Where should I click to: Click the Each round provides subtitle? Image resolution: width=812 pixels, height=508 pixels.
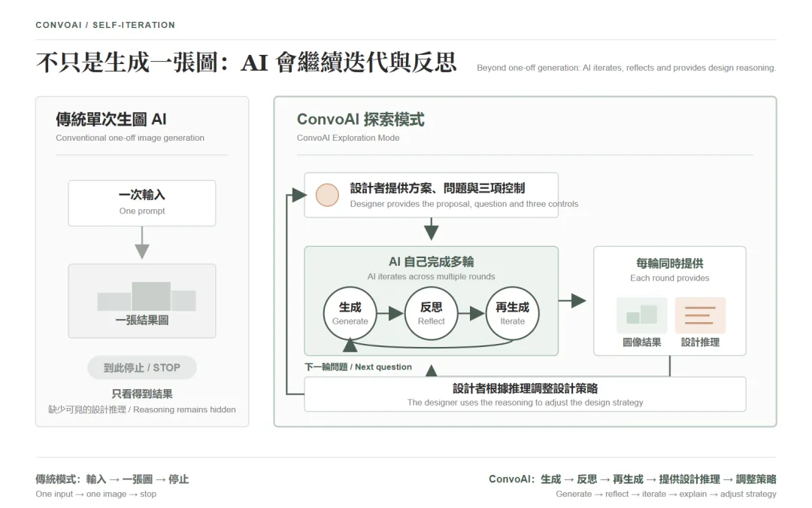pyautogui.click(x=670, y=278)
